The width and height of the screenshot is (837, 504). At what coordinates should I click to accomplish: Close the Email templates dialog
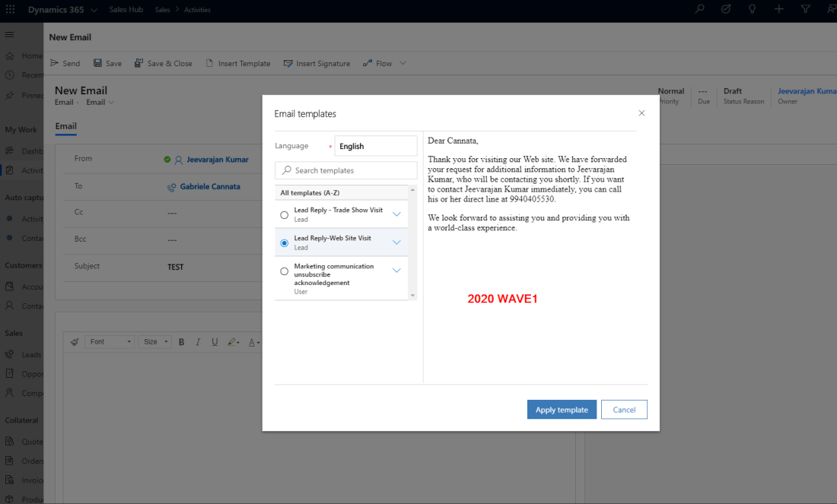click(641, 113)
